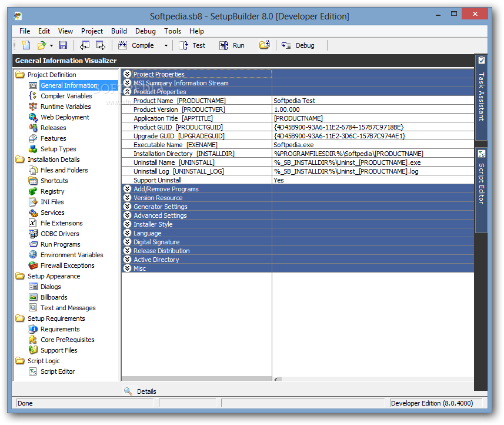This screenshot has width=504, height=425.
Task: Expand the Misc section
Action: coord(127,268)
